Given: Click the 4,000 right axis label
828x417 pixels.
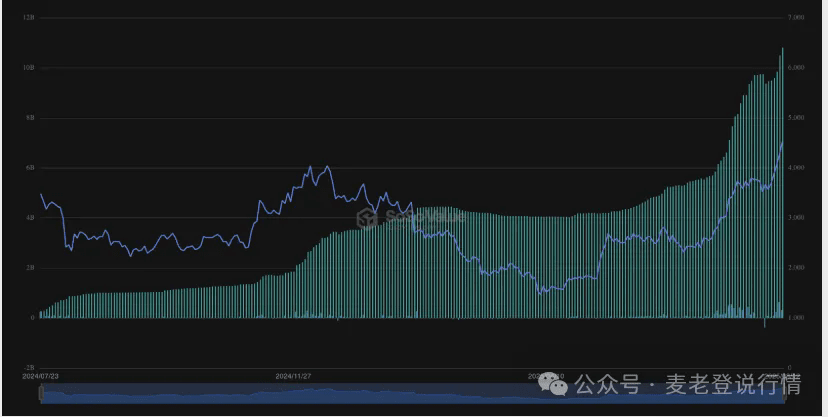Looking at the screenshot, I should click(796, 168).
